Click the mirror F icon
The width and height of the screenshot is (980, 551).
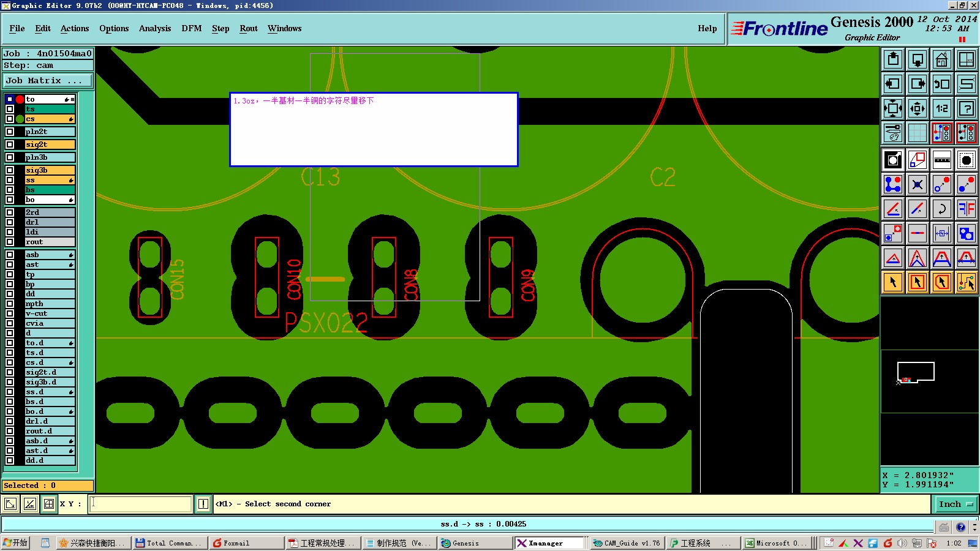click(x=967, y=209)
